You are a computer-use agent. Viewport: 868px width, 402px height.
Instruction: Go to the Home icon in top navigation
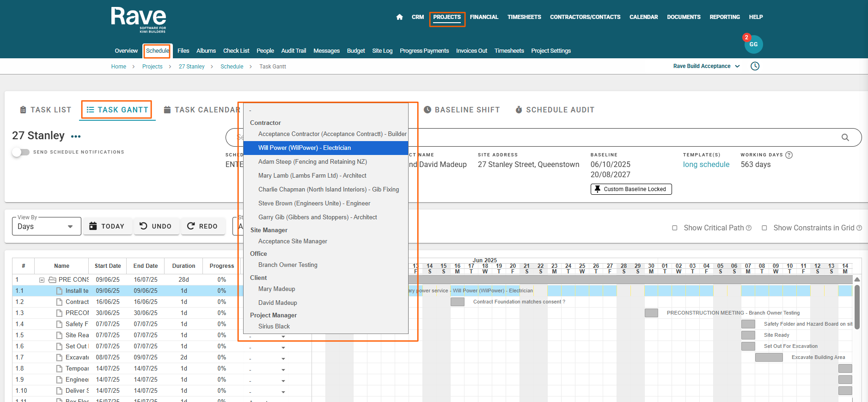tap(399, 17)
